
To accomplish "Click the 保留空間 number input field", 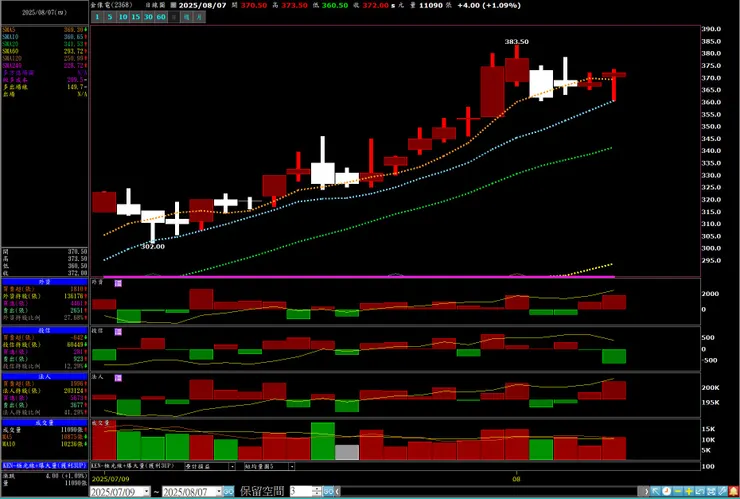I will 301,491.
